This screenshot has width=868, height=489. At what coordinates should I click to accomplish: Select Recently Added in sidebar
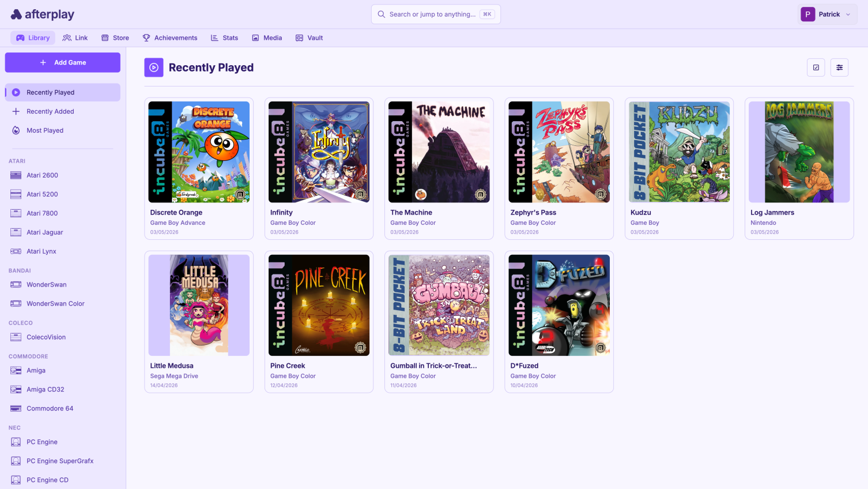pyautogui.click(x=63, y=111)
